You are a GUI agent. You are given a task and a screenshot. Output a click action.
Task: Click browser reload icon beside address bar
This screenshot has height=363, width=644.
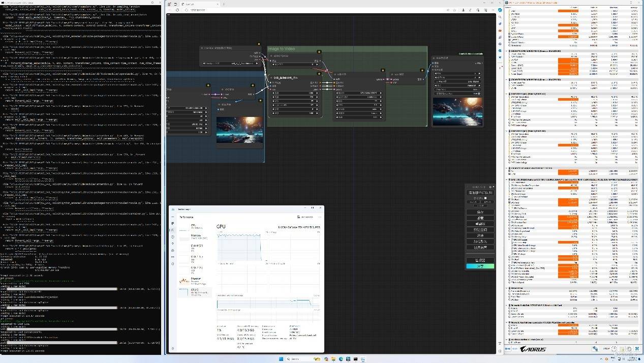(177, 10)
